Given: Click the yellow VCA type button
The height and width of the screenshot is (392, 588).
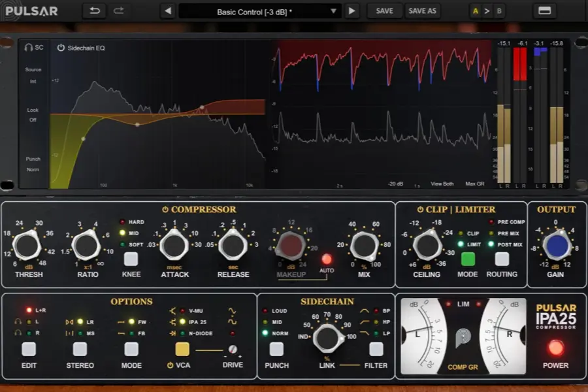Looking at the screenshot, I should [x=182, y=350].
